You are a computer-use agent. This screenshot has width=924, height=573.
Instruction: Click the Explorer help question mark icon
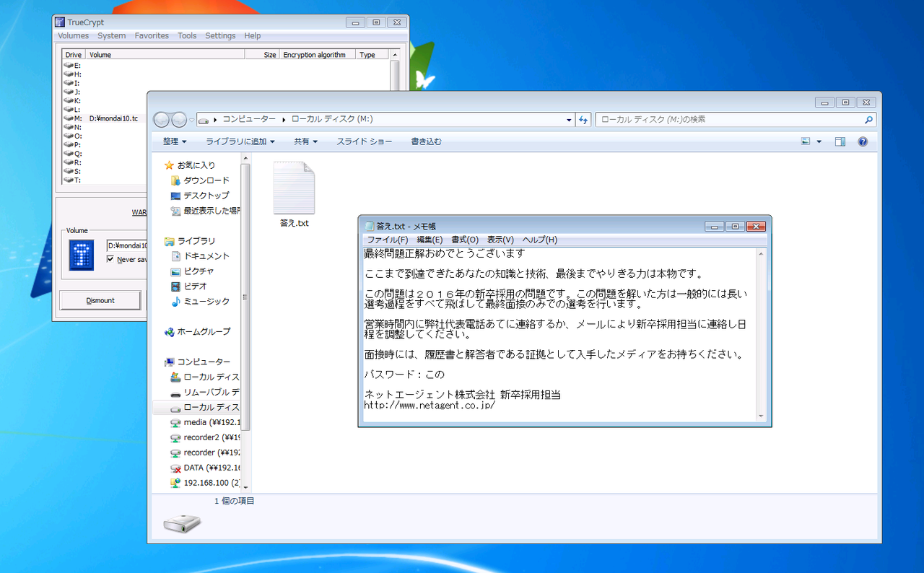(x=863, y=141)
